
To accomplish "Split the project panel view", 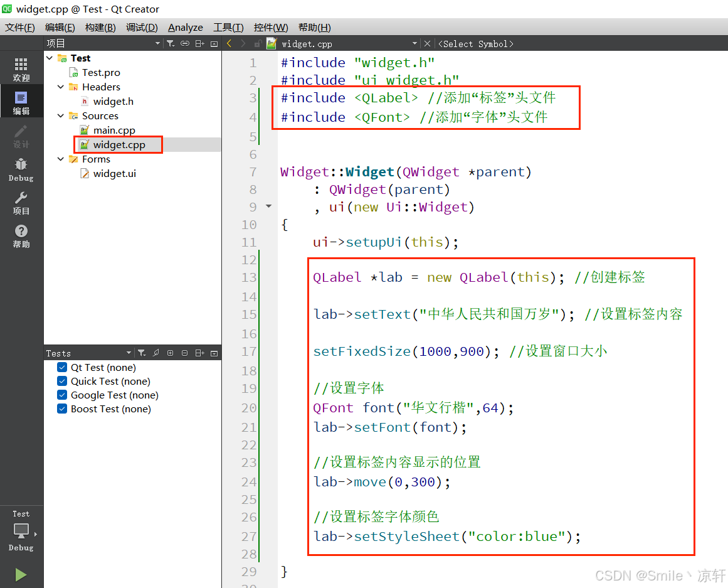I will [199, 44].
